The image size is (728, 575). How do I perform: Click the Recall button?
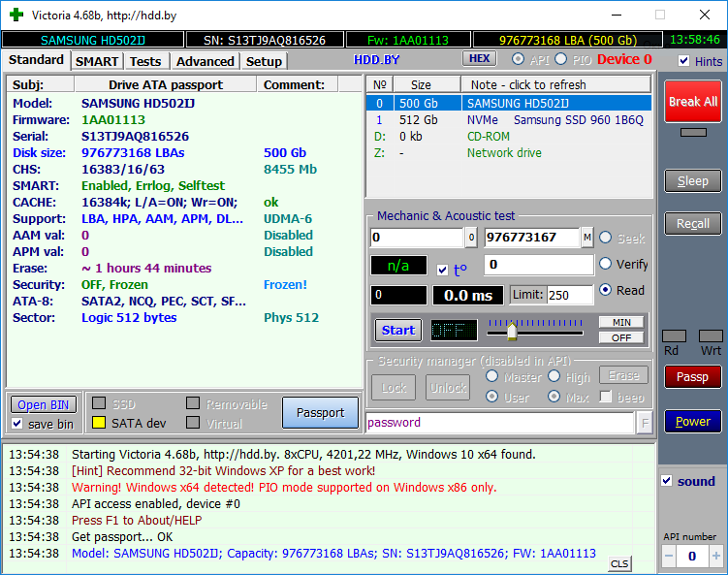tap(693, 223)
